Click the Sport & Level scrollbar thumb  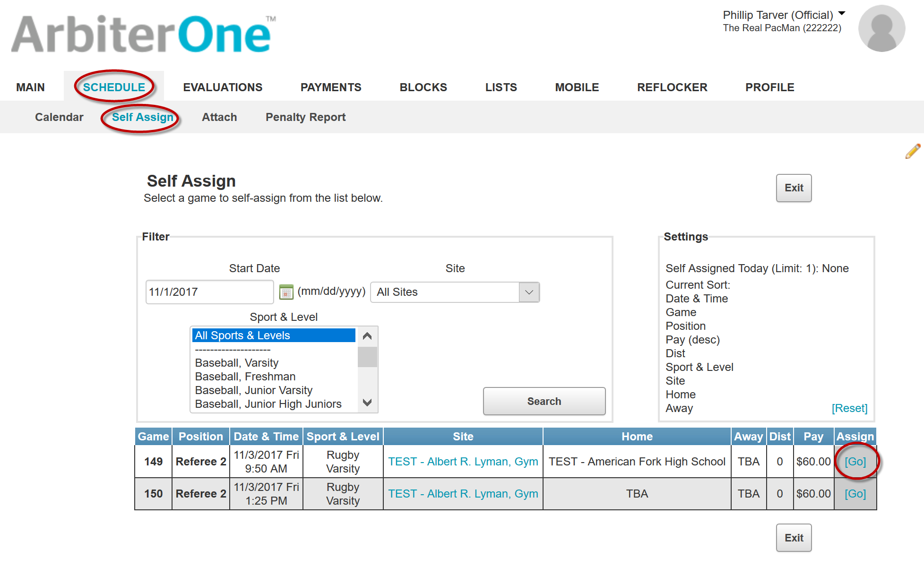click(x=367, y=357)
